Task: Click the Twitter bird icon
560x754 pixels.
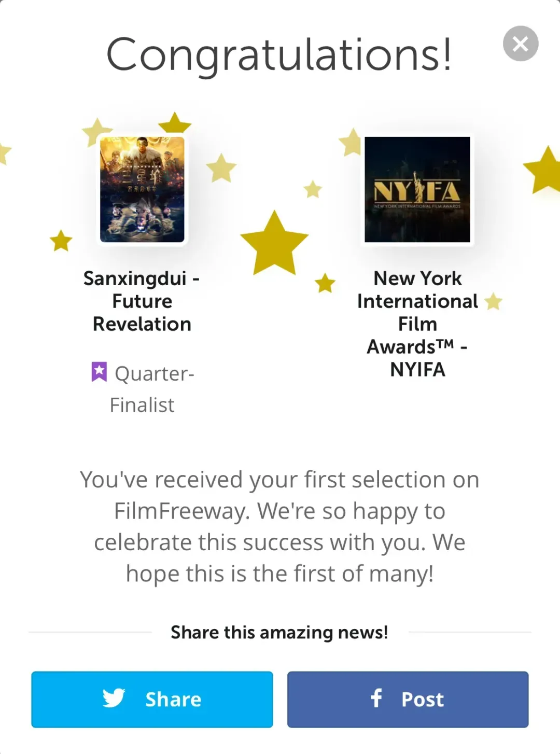Action: (114, 698)
